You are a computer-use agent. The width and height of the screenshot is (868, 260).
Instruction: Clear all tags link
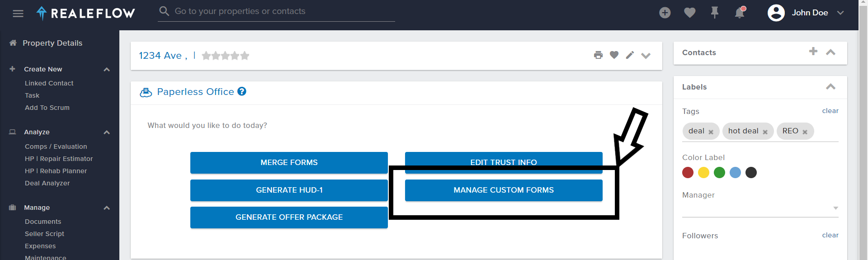tap(830, 111)
